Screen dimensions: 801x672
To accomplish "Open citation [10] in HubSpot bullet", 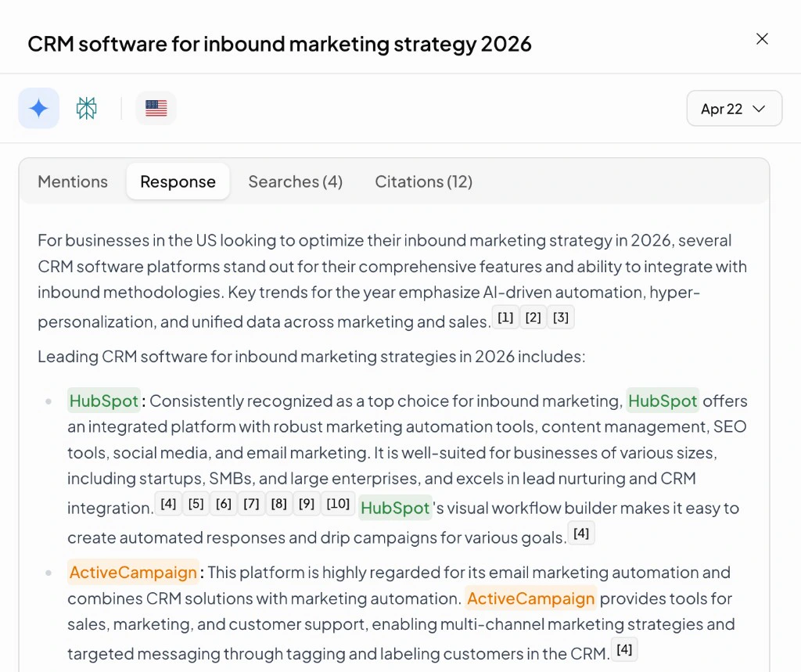I will coord(338,504).
